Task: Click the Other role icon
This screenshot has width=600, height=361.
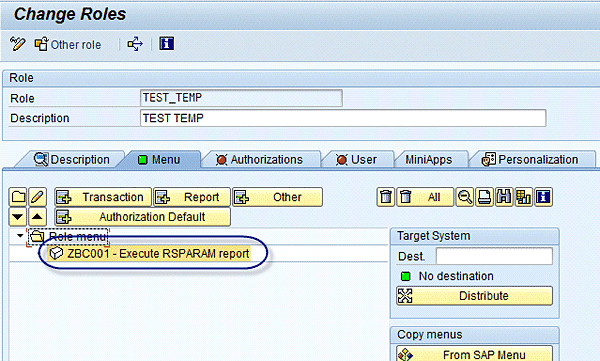Action: [41, 44]
